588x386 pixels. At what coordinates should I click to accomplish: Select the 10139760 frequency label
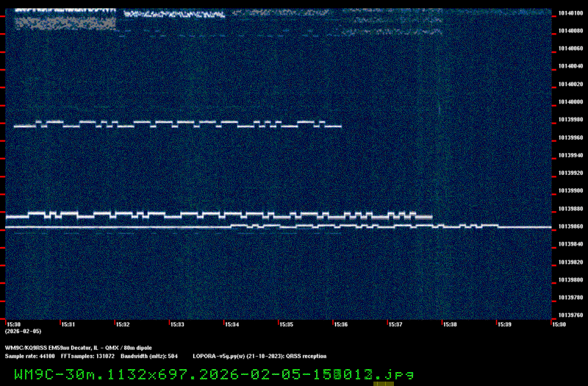pyautogui.click(x=571, y=315)
